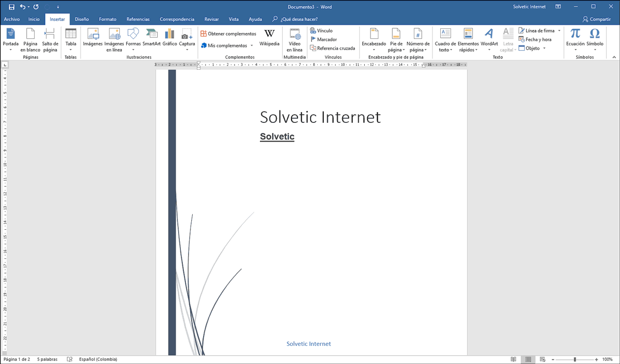Open the Formato tab
The width and height of the screenshot is (620, 364).
click(107, 19)
